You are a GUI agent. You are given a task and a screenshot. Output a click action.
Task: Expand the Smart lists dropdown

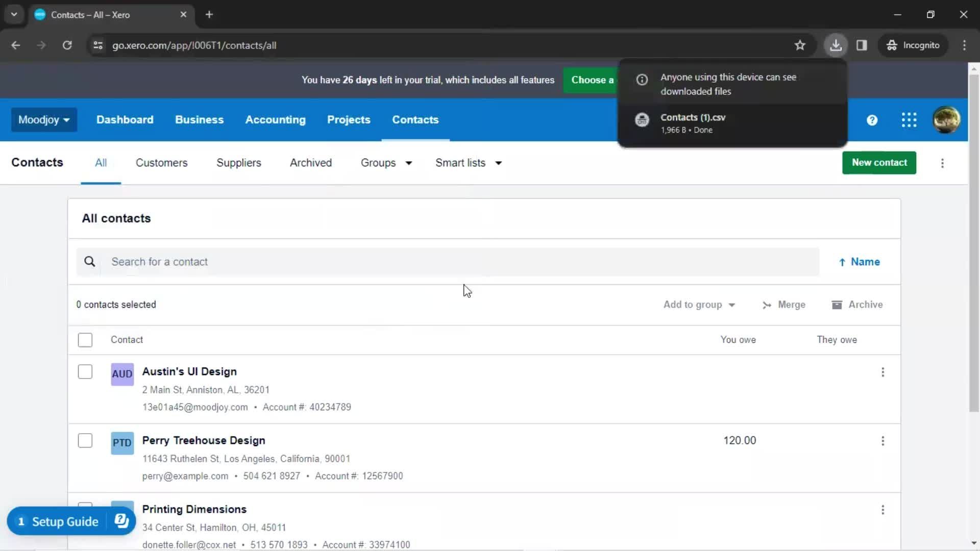point(468,163)
